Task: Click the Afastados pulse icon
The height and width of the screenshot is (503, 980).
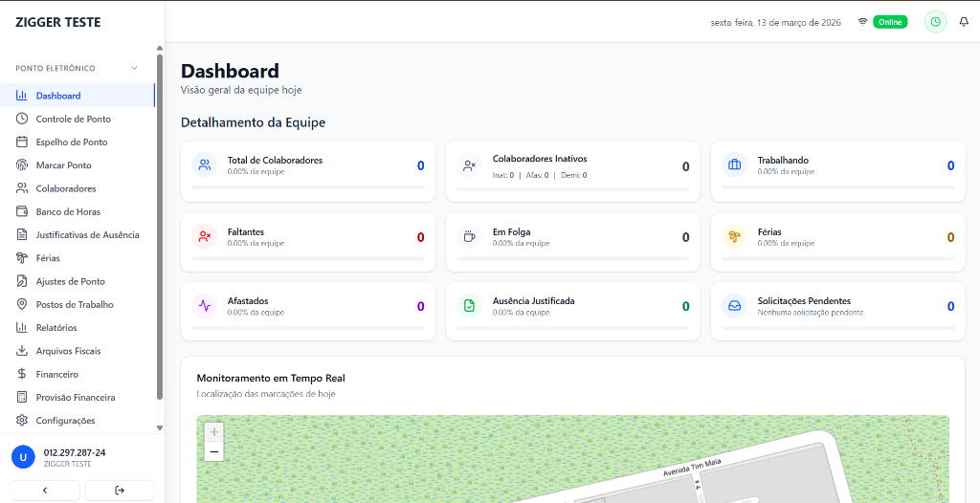Action: [205, 306]
